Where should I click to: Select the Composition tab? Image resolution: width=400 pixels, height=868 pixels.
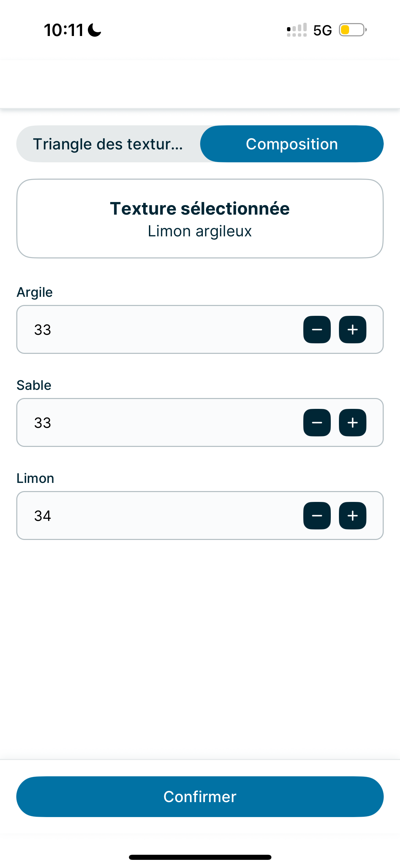292,144
